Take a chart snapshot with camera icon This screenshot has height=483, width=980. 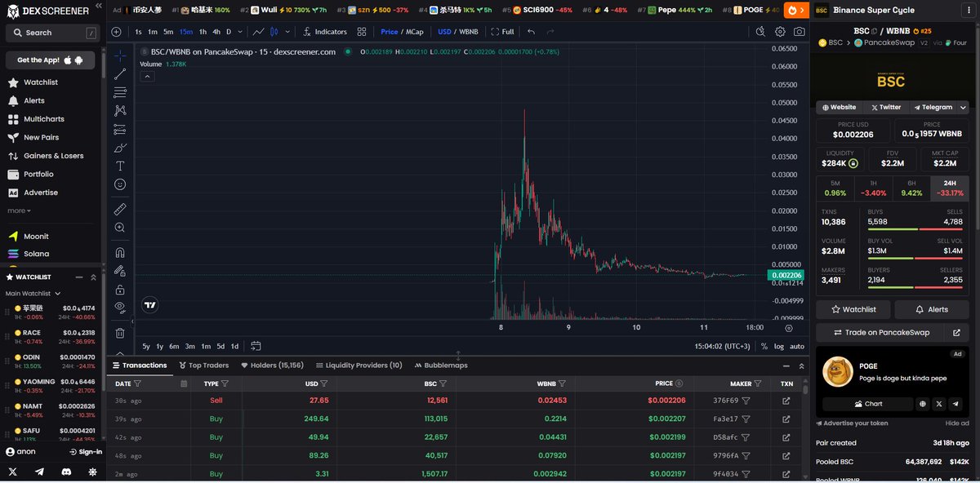click(x=799, y=32)
